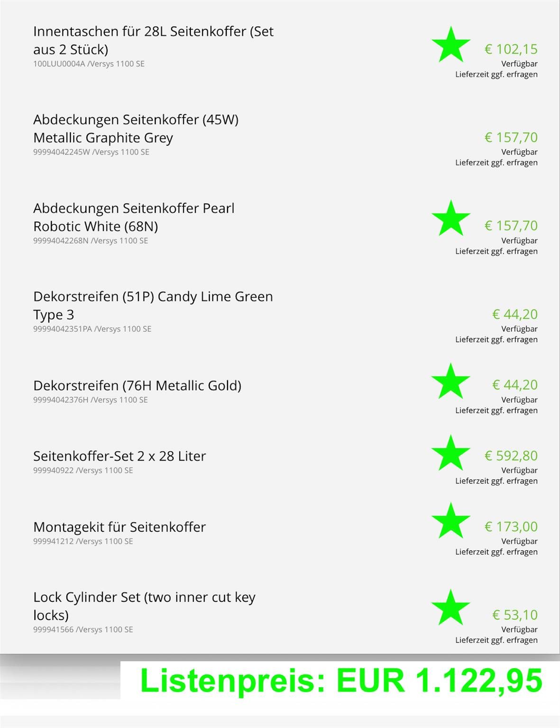560x728 pixels.
Task: Click the € 592,80 price
Action: pyautogui.click(x=511, y=456)
